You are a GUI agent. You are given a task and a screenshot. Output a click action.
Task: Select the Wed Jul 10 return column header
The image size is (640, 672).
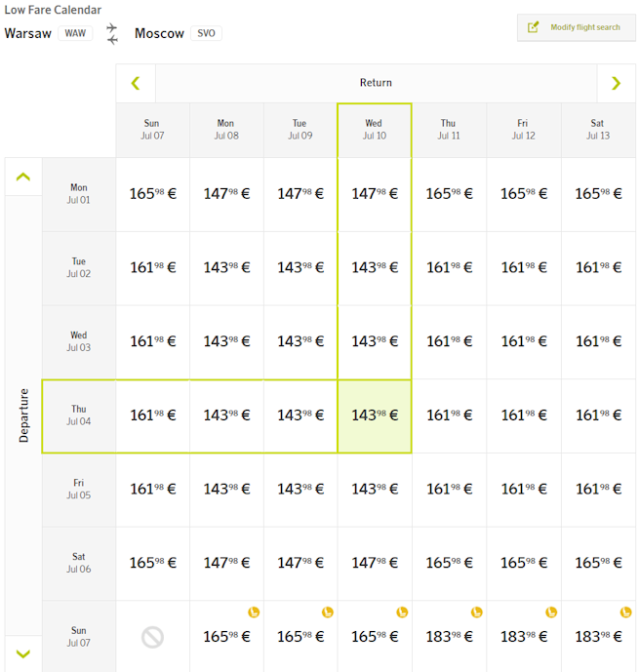coord(375,130)
